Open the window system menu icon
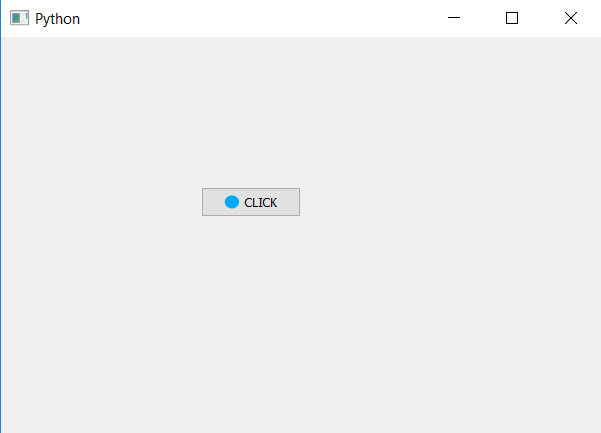 pos(19,18)
